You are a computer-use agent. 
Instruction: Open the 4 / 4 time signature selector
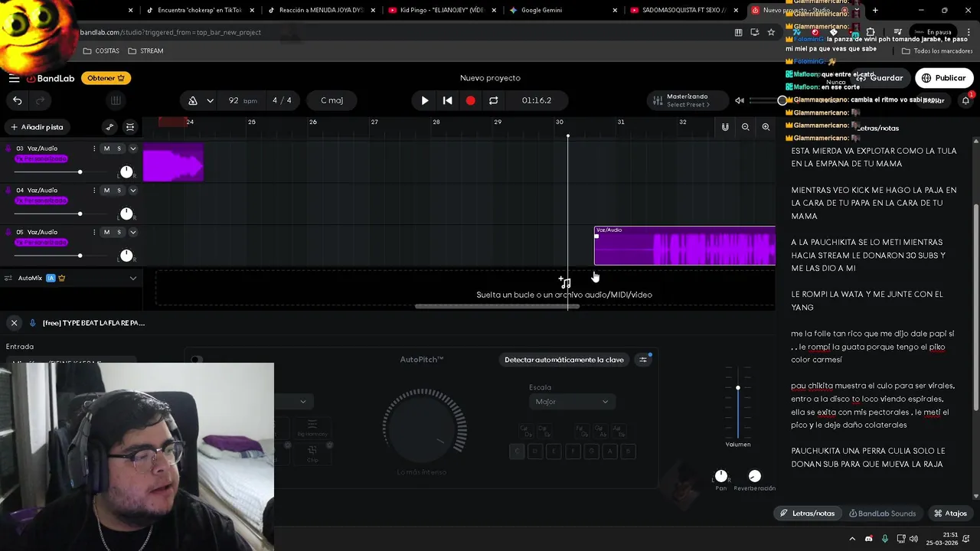[x=282, y=100]
